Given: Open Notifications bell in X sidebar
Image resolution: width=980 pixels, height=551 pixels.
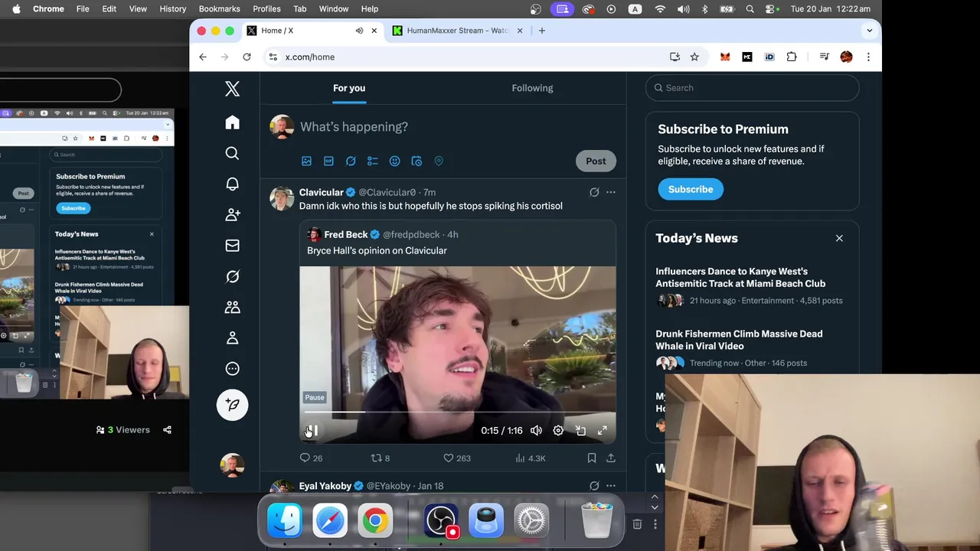Looking at the screenshot, I should pyautogui.click(x=232, y=184).
